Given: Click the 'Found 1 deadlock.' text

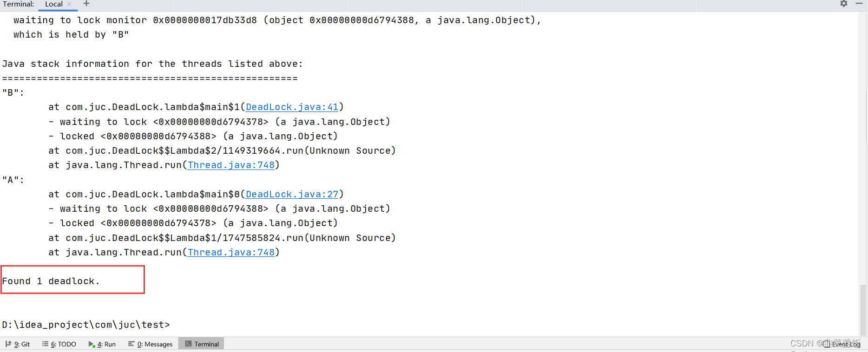Looking at the screenshot, I should pos(51,281).
